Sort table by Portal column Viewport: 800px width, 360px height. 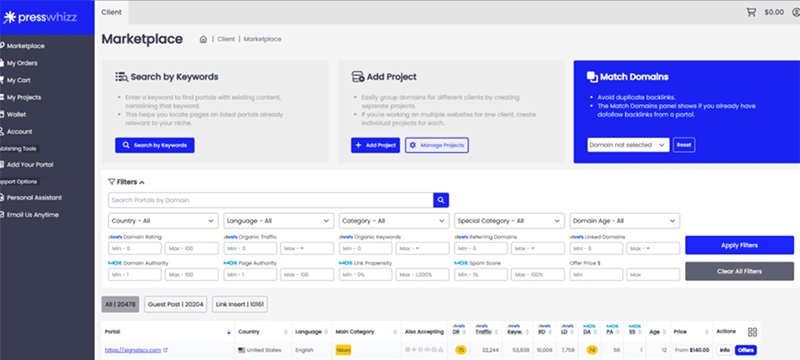point(228,332)
